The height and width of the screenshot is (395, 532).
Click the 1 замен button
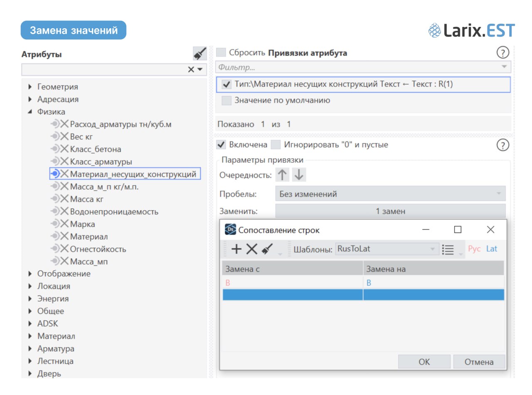tap(390, 211)
